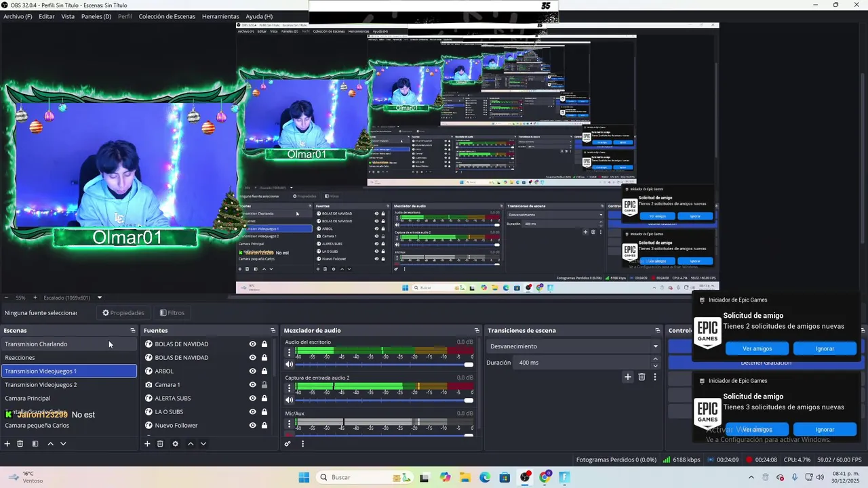Open preview scale Escalado dropdown arrow
The width and height of the screenshot is (868, 488).
click(99, 298)
